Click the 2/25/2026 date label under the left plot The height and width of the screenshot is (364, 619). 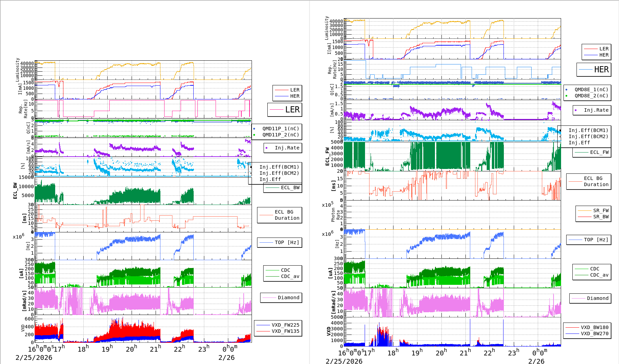click(34, 357)
